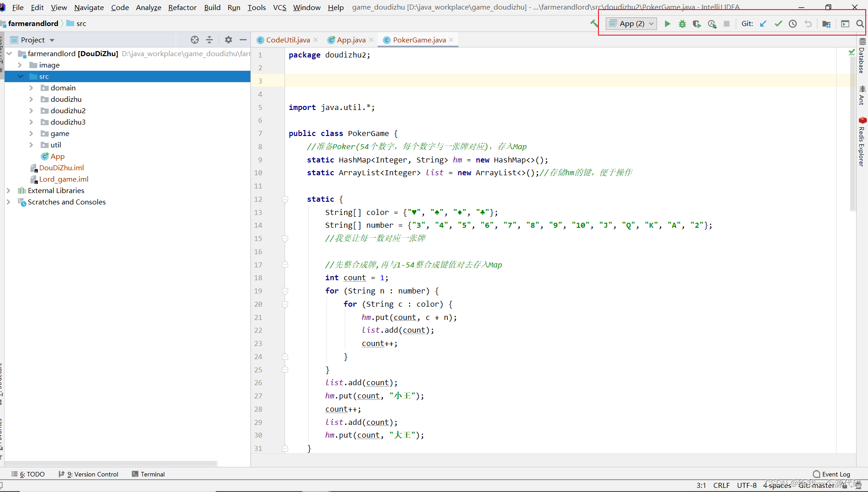Expand the doudizhu package
The height and width of the screenshot is (492, 868).
point(31,99)
